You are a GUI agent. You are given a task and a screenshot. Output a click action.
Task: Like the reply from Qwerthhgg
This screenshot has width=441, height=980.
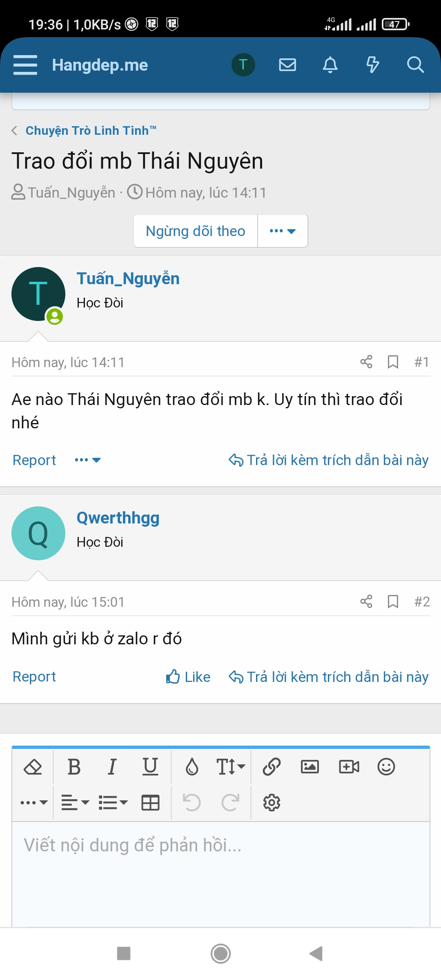click(x=188, y=677)
